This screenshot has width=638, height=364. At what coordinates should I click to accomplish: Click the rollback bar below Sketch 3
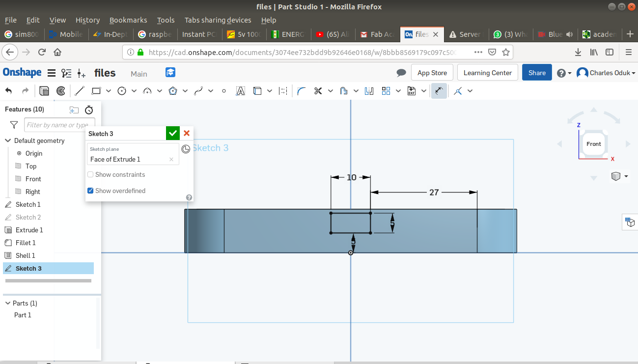[x=48, y=281]
